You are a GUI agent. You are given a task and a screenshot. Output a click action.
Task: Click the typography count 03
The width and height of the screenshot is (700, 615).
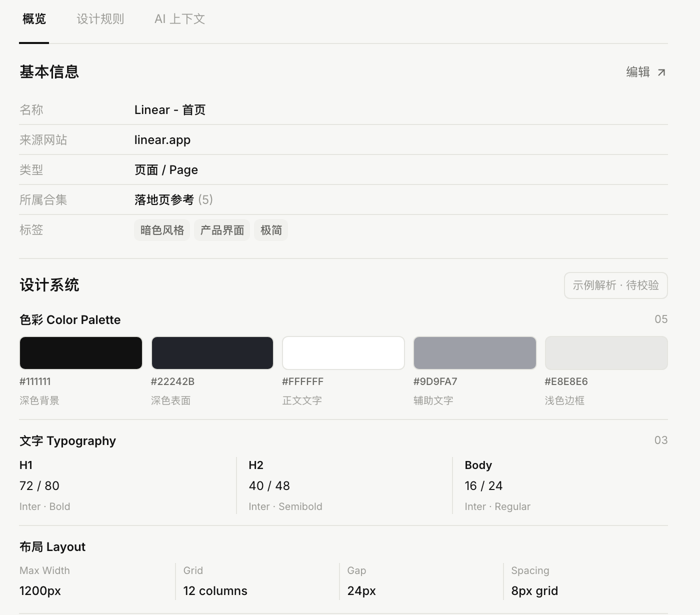pos(661,440)
